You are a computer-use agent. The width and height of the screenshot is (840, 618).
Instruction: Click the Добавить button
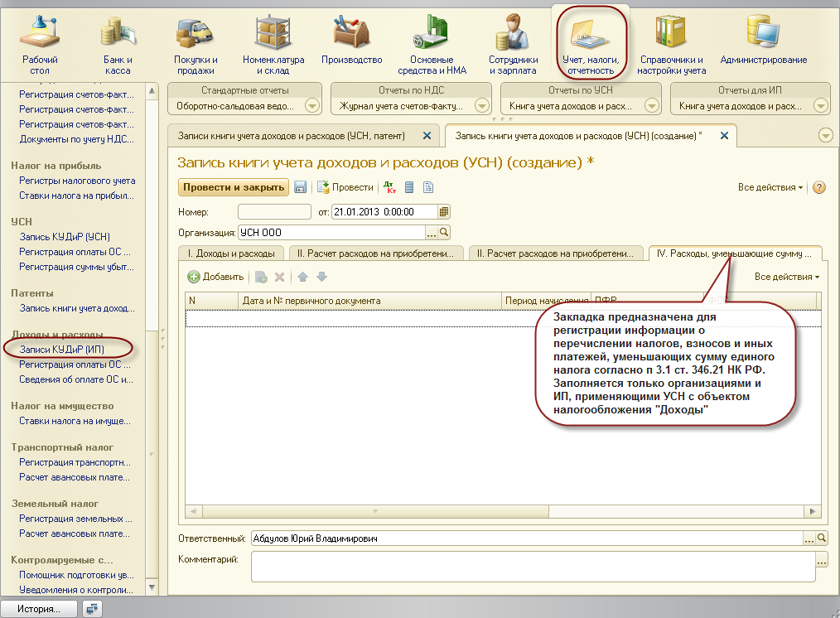[215, 277]
